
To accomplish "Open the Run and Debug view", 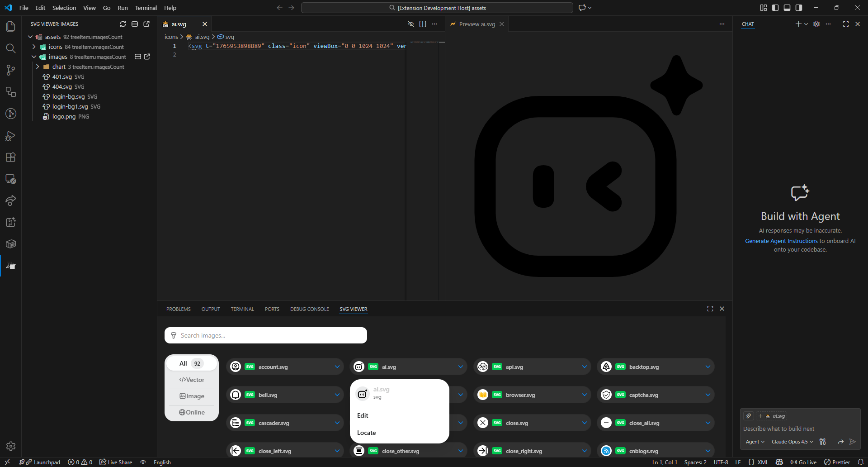I will point(10,135).
